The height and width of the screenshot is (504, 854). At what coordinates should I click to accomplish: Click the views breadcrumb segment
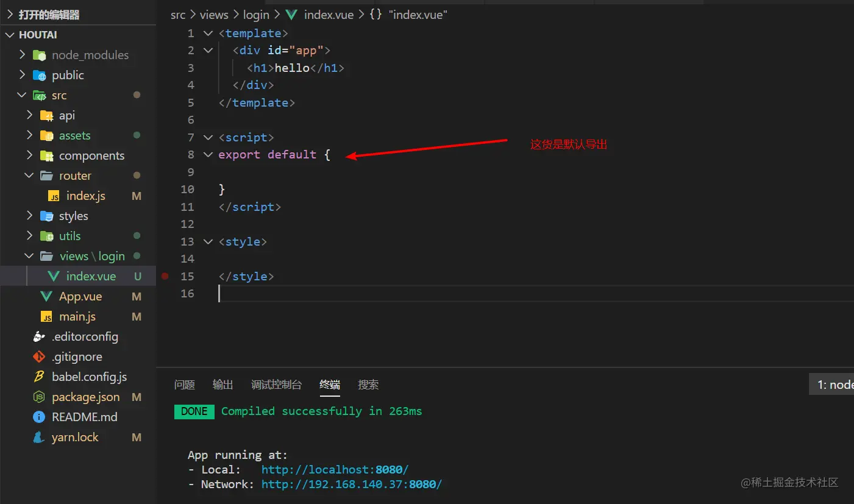[214, 15]
